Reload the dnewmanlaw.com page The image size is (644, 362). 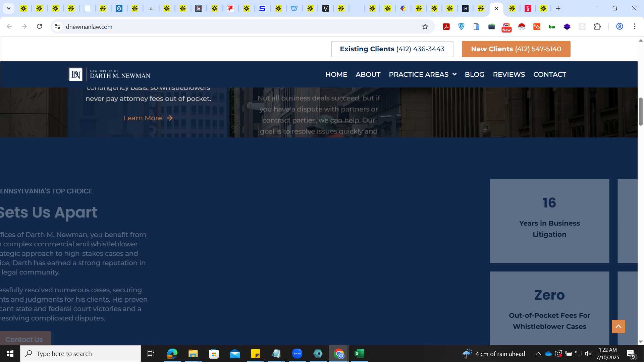[x=39, y=26]
